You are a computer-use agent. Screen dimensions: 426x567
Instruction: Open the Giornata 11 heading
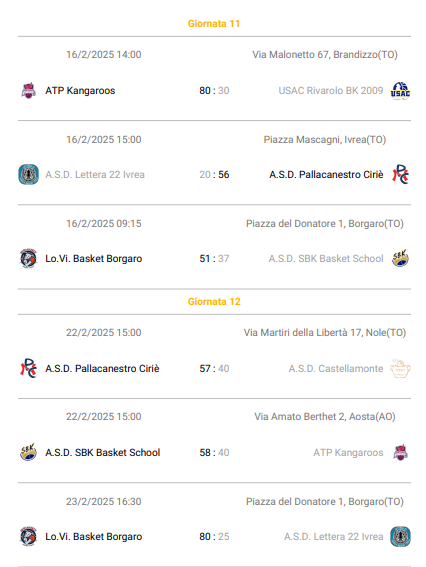tap(214, 24)
